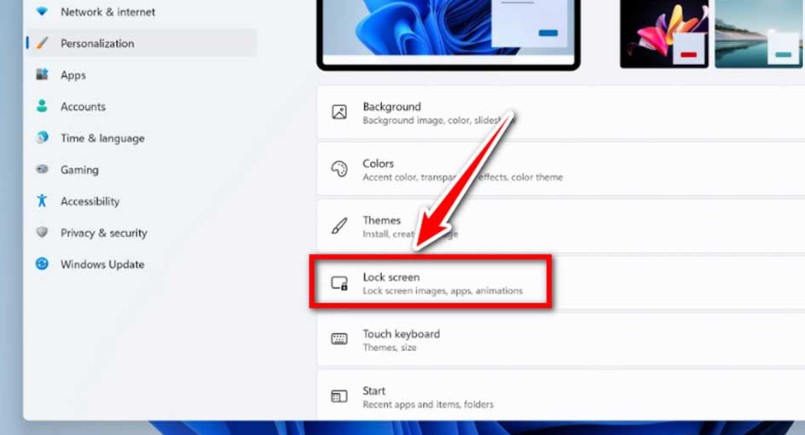The width and height of the screenshot is (805, 435).
Task: Select the Windows Update text label
Action: (102, 264)
